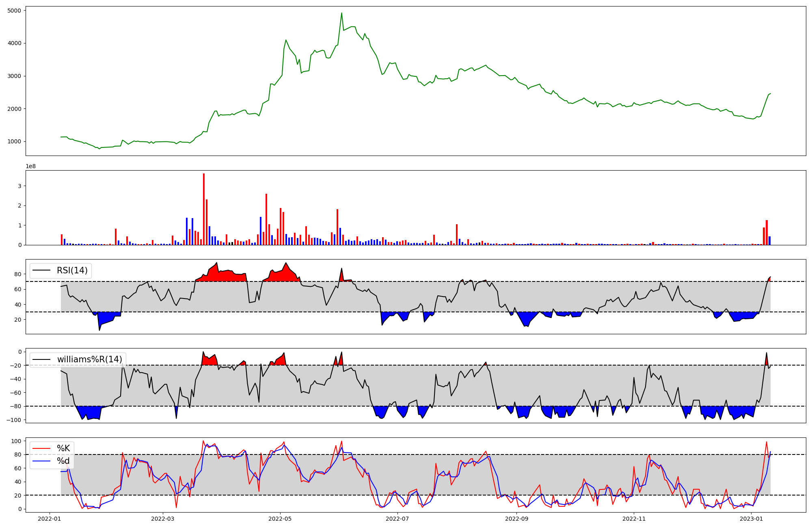The image size is (812, 528).
Task: Click the black RSI(14) legend line sample
Action: pyautogui.click(x=42, y=270)
